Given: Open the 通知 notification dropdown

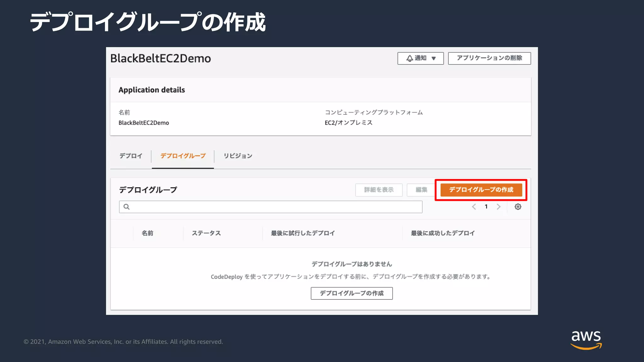Looking at the screenshot, I should [420, 58].
